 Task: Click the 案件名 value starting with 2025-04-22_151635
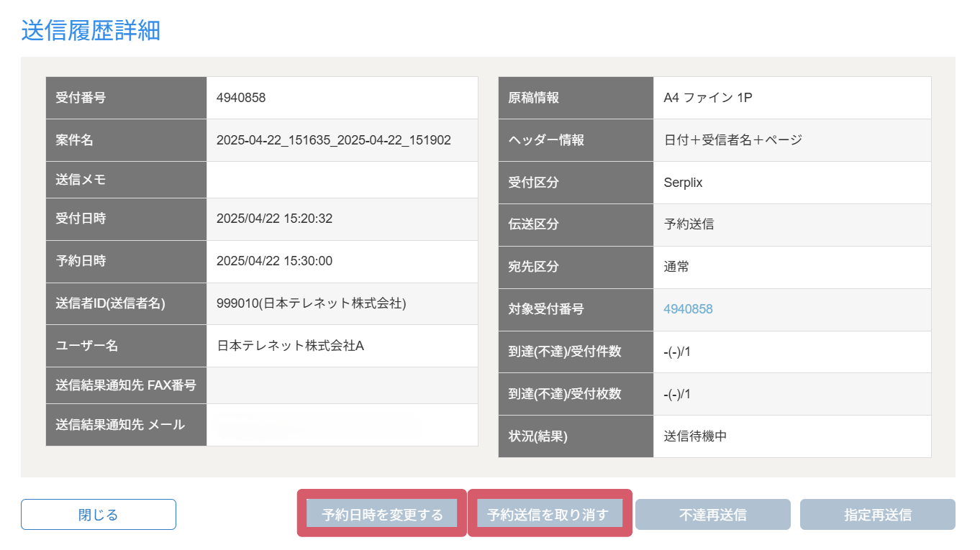(x=333, y=140)
